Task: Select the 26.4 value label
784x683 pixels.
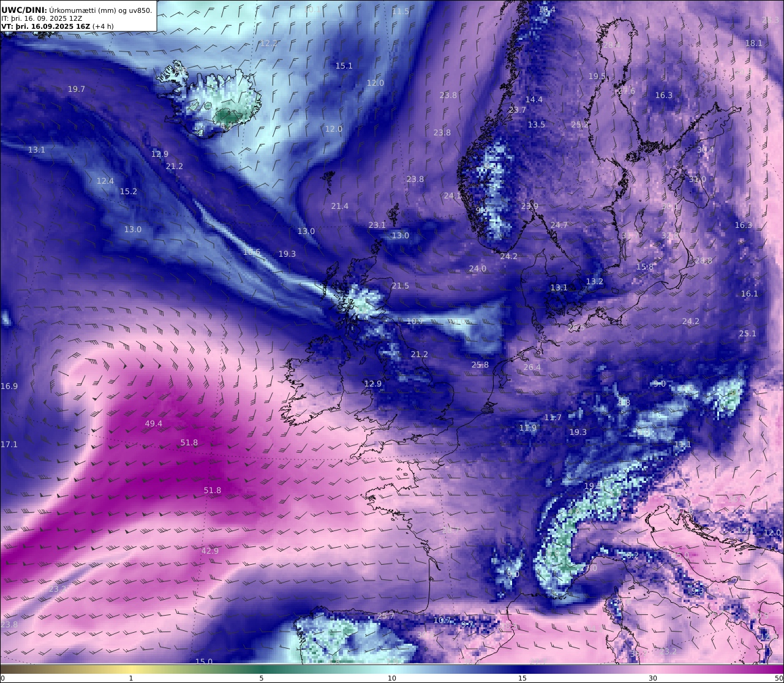Action: (x=532, y=367)
